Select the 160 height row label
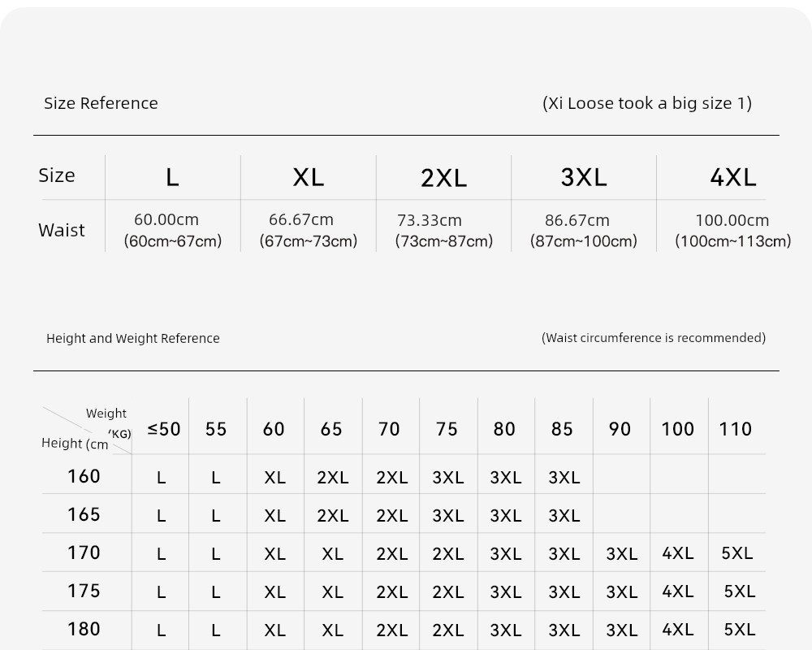Screen dimensions: 812x650 coord(84,476)
